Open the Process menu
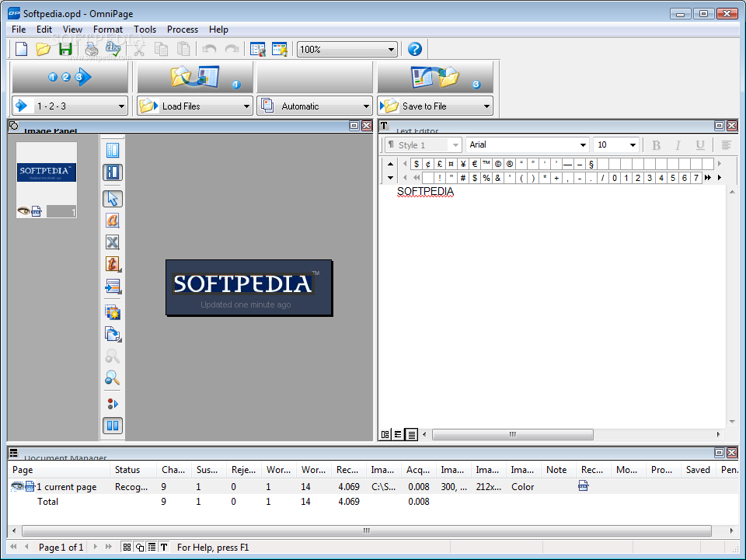The width and height of the screenshot is (746, 560). (182, 30)
